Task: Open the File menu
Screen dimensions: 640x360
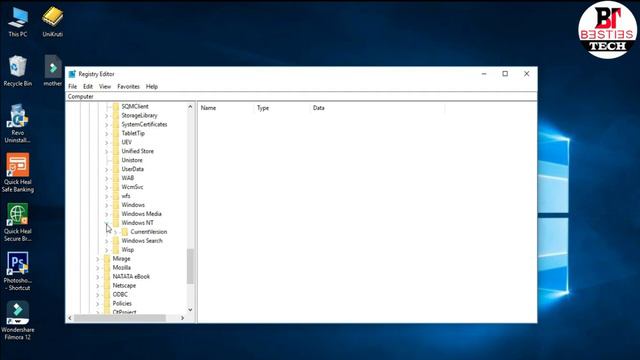Action: point(73,87)
